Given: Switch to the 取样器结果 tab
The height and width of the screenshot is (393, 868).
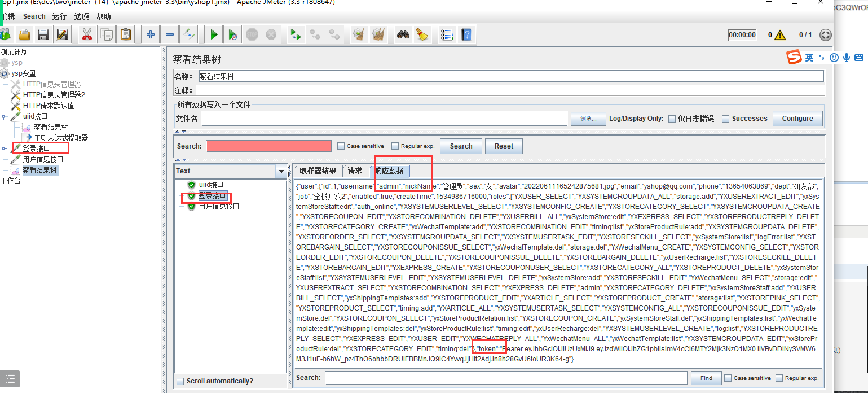Looking at the screenshot, I should point(318,171).
